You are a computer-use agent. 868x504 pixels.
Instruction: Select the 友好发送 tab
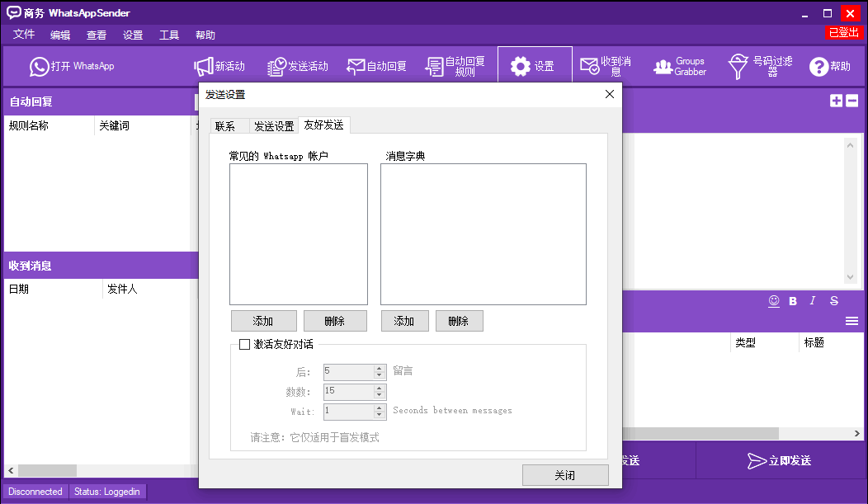[x=323, y=125]
